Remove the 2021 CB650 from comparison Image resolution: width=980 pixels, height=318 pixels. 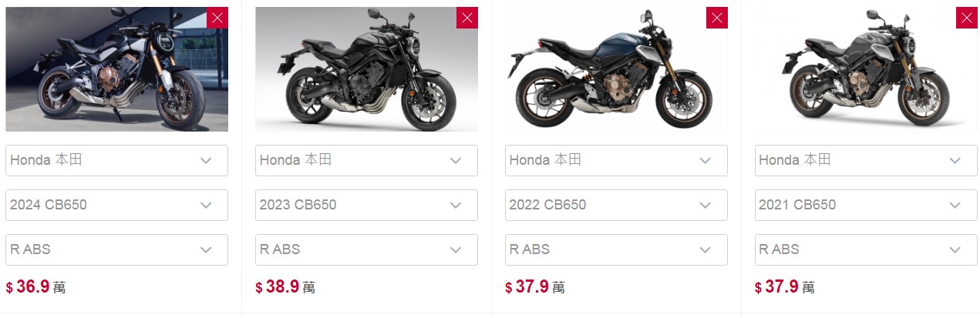point(967,18)
